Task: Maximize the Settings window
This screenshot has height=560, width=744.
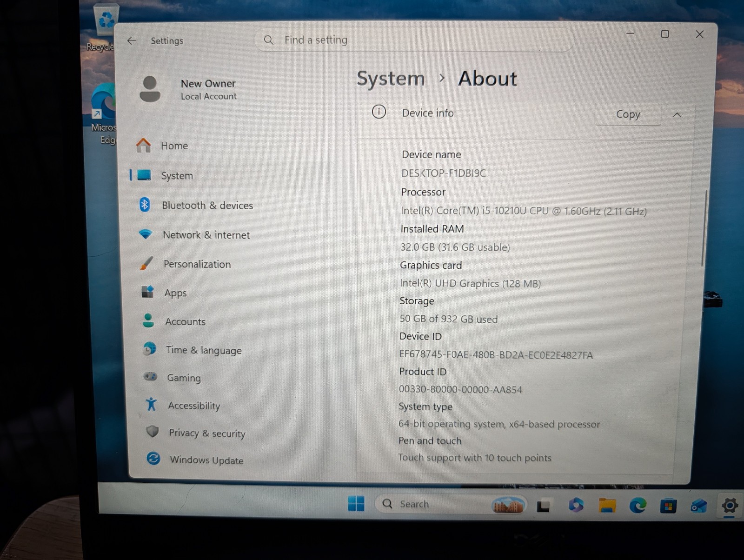Action: 665,34
